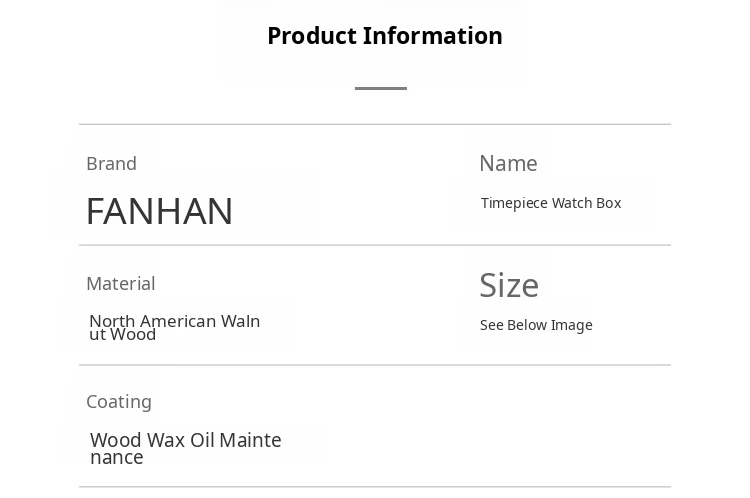Click the wrapped "nance" text line

117,458
